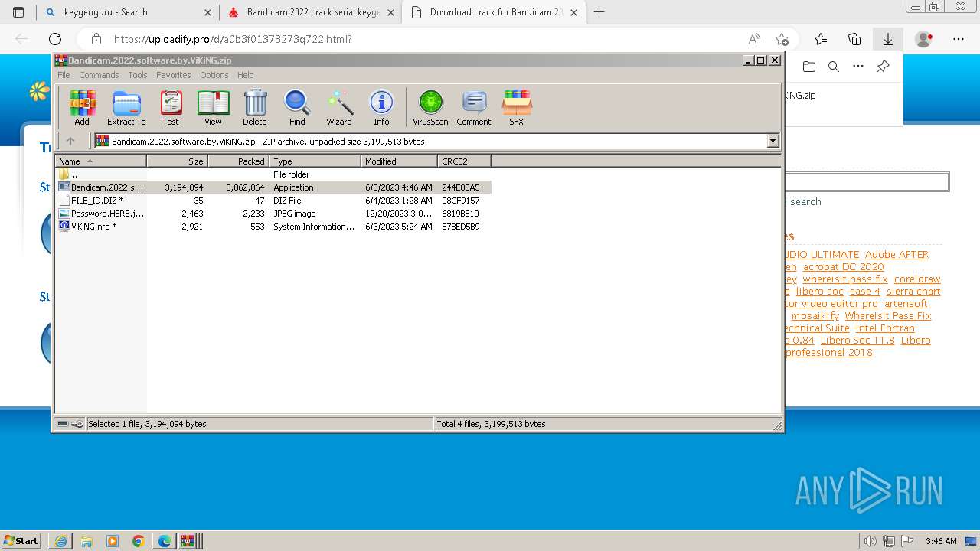The image size is (980, 551).
Task: Open browser Collections icon
Action: (x=854, y=39)
